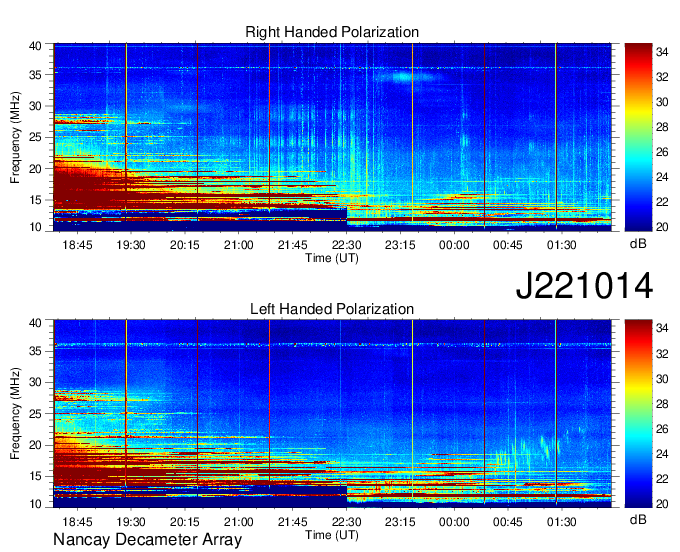Click the "Left Handed Polarization" plot title
Image resolution: width=680 pixels, height=552 pixels.
click(332, 309)
